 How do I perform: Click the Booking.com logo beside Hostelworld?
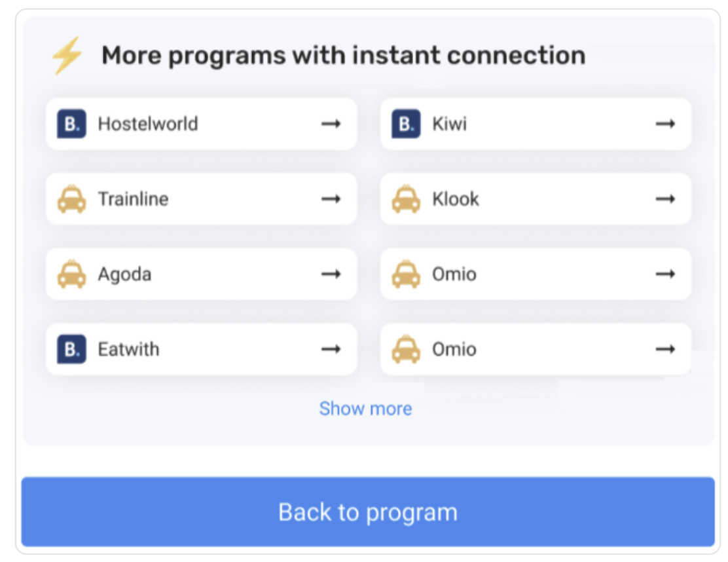click(71, 124)
